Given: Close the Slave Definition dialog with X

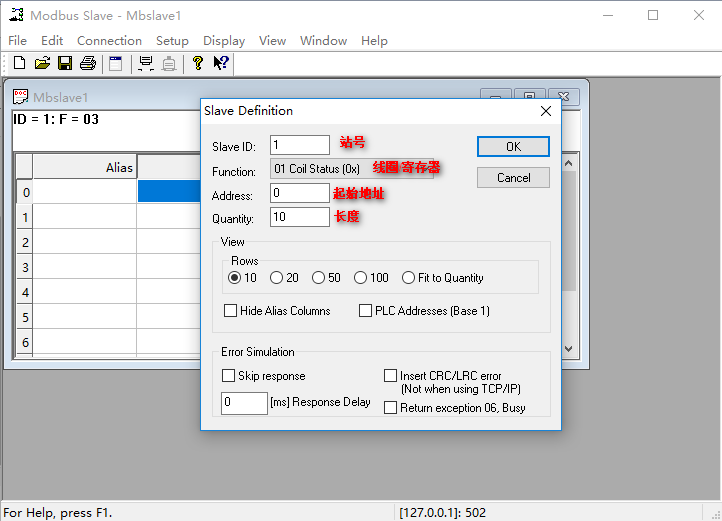Looking at the screenshot, I should pos(546,111).
